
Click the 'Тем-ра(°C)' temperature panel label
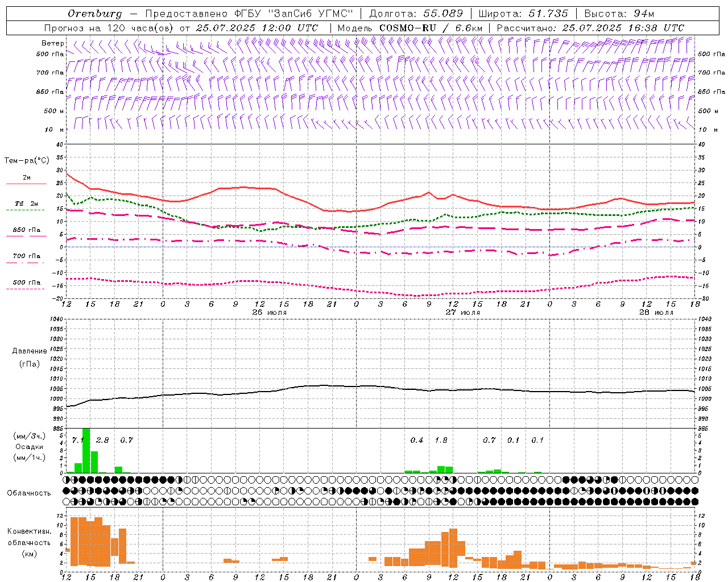point(27,161)
